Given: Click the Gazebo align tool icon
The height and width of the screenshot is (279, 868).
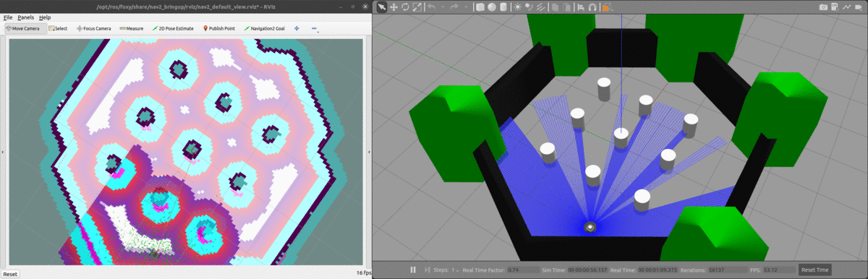Looking at the screenshot, I should tap(581, 7).
